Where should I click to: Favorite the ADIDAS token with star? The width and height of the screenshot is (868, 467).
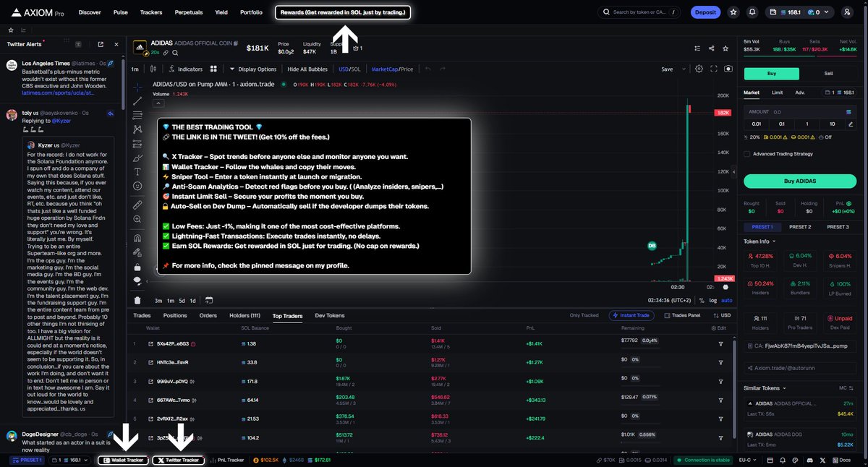(727, 48)
